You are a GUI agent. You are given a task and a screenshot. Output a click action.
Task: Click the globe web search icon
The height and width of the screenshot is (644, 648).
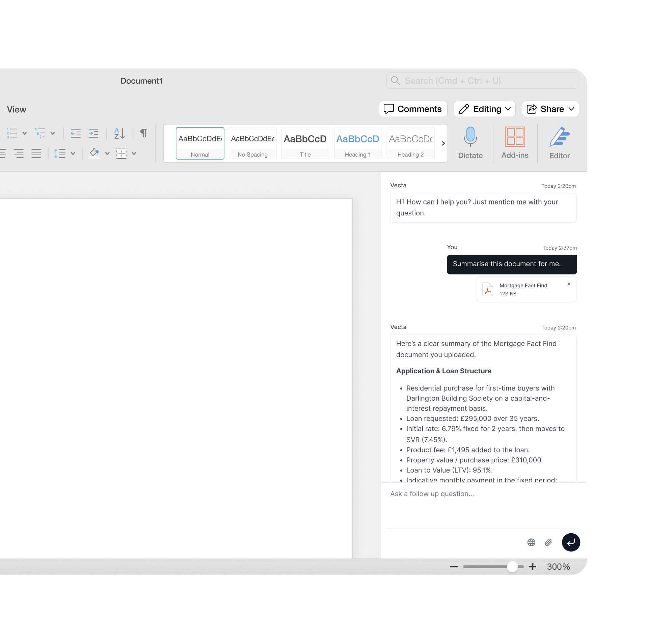pos(531,542)
